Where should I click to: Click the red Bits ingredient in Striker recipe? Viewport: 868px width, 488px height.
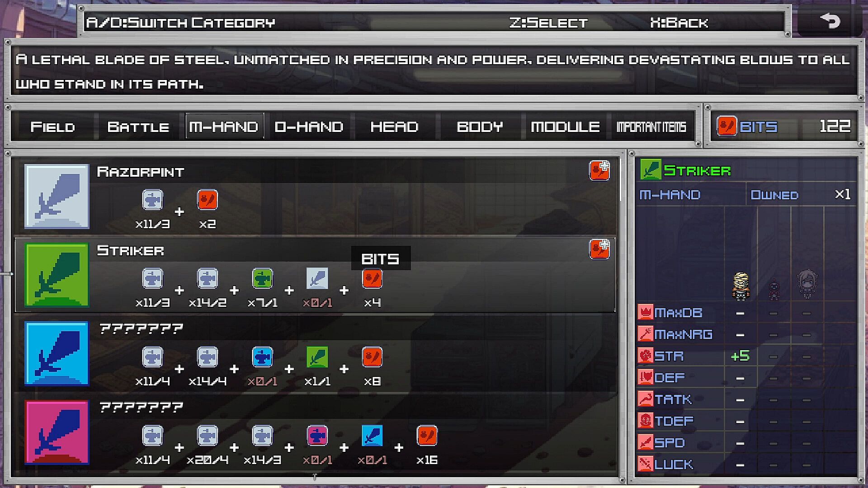372,279
